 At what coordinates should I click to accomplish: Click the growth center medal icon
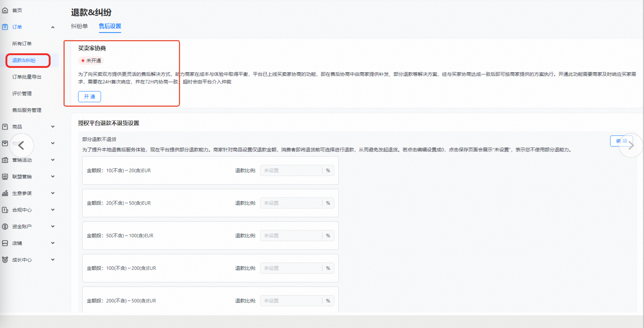(x=5, y=260)
